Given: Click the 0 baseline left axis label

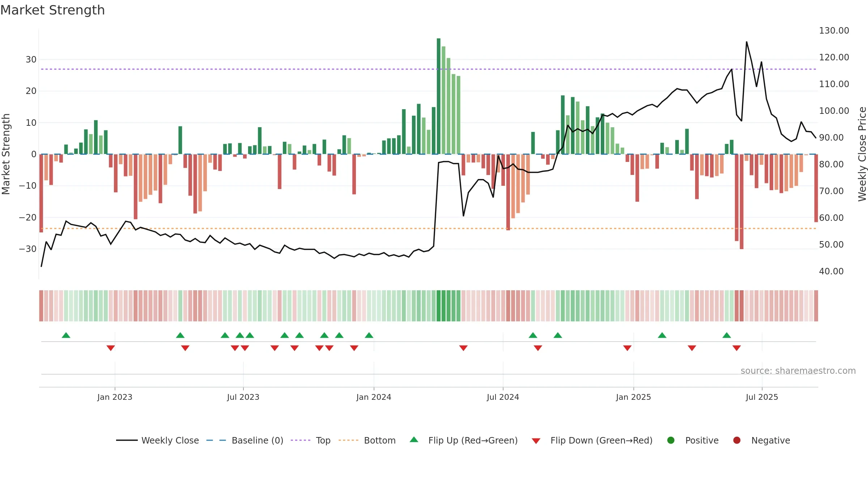Looking at the screenshot, I should coord(34,154).
